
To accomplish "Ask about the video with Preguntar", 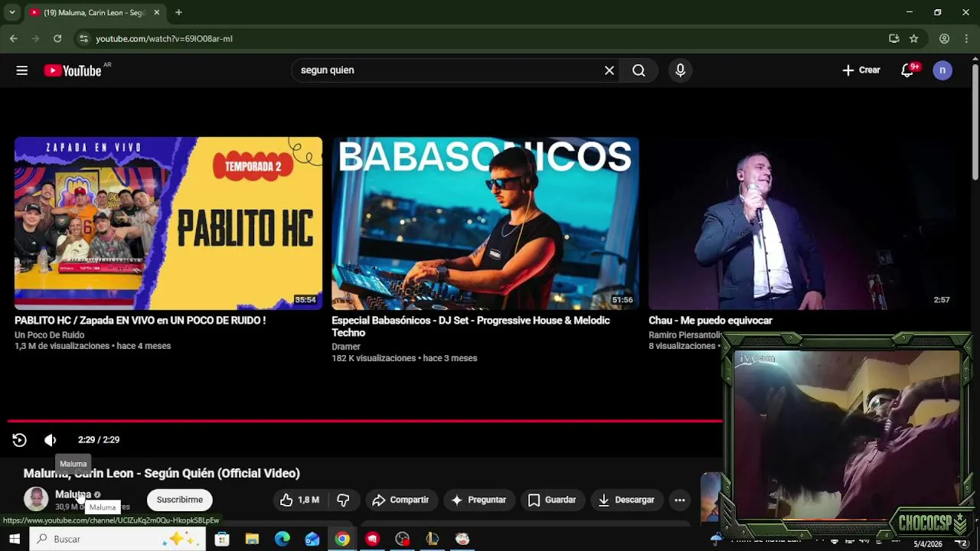I will pyautogui.click(x=479, y=500).
